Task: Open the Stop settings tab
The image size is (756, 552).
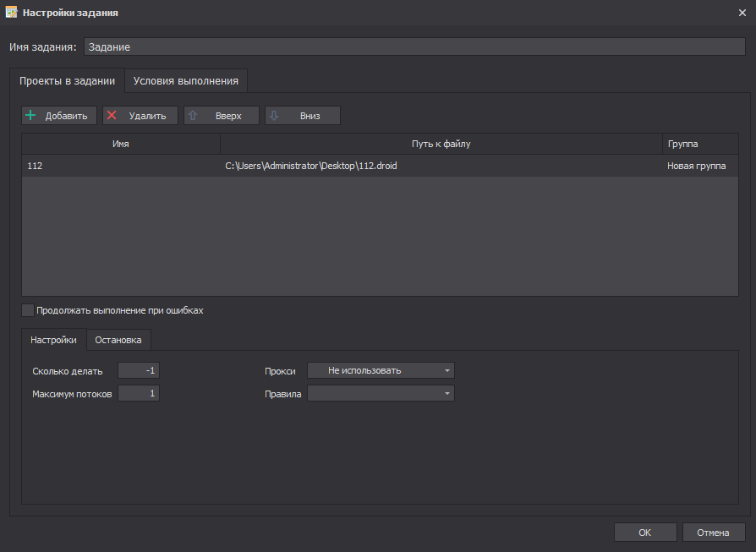Action: [x=118, y=340]
